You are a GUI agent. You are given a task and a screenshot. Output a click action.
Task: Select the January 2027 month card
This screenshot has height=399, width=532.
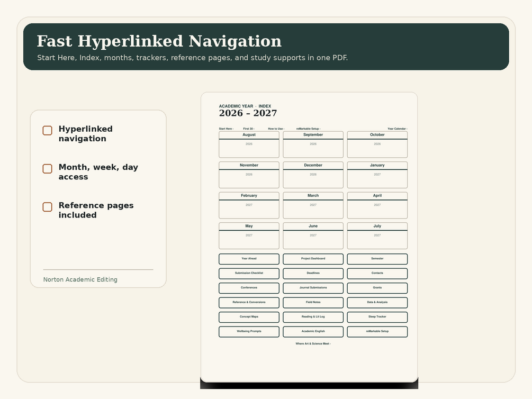tap(377, 175)
